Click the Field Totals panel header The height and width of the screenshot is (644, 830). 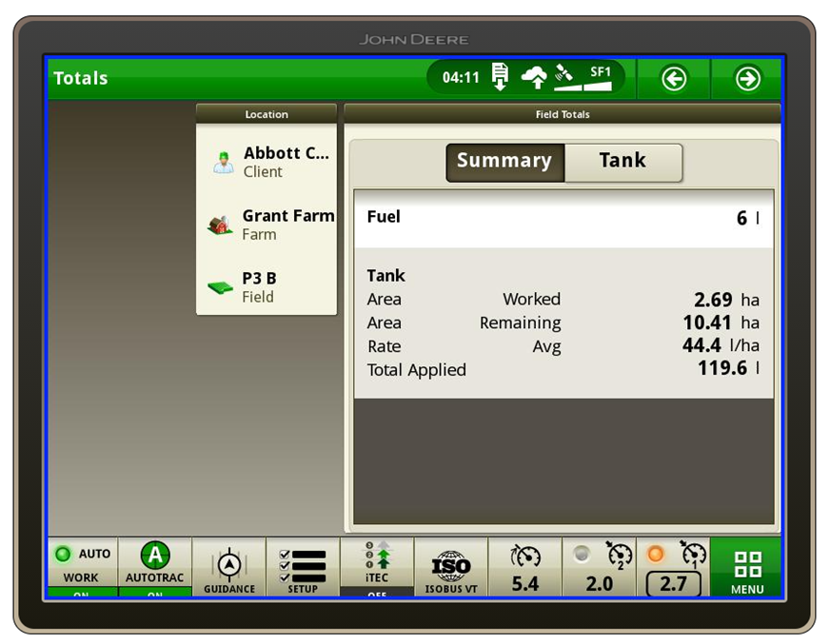(x=563, y=114)
